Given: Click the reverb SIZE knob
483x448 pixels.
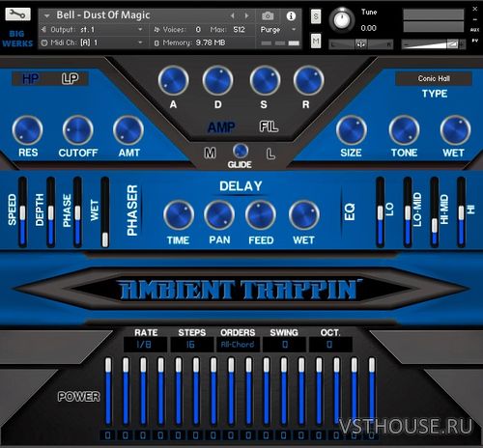Looking at the screenshot, I should click(x=352, y=130).
